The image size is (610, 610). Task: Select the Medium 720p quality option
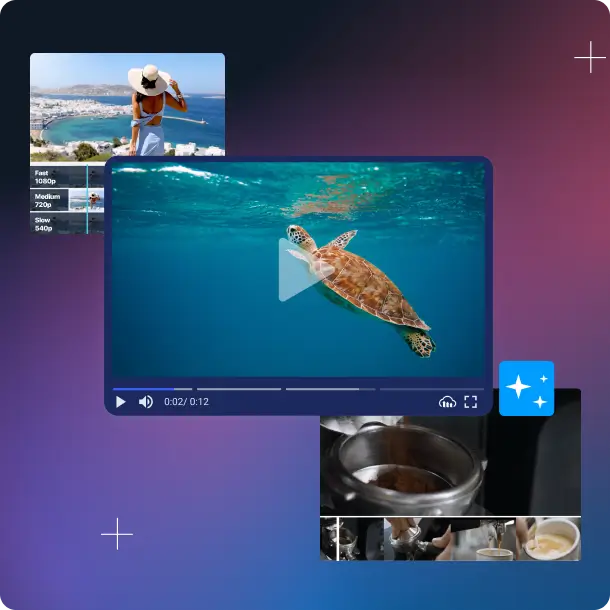[49, 200]
